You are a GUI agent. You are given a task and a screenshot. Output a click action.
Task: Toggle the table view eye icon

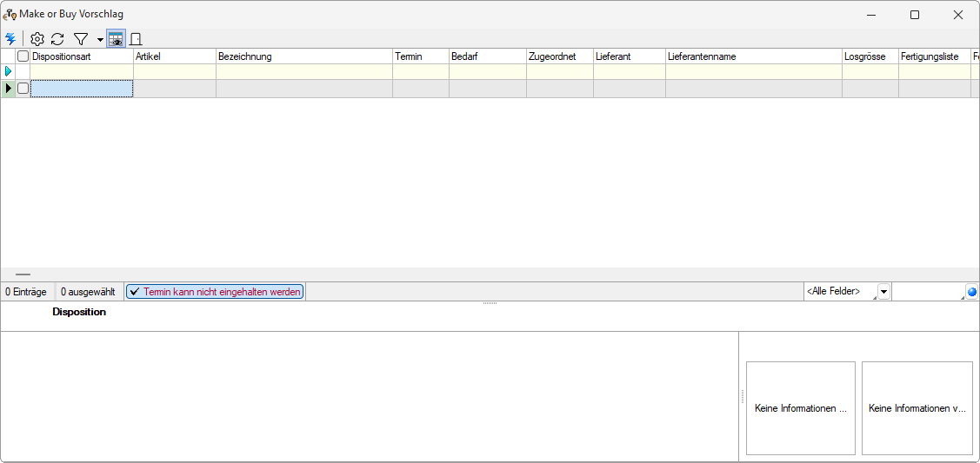tap(116, 39)
